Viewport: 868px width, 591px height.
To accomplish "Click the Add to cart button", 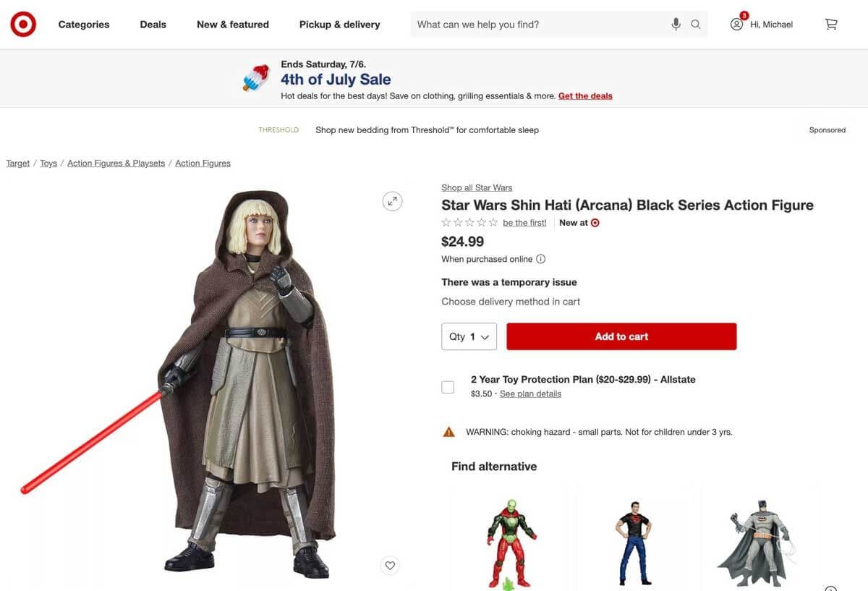I will 621,336.
